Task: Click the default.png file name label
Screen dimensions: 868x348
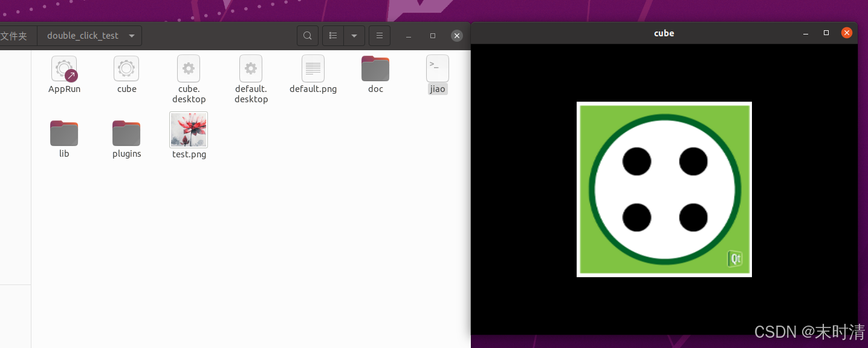Action: click(313, 89)
